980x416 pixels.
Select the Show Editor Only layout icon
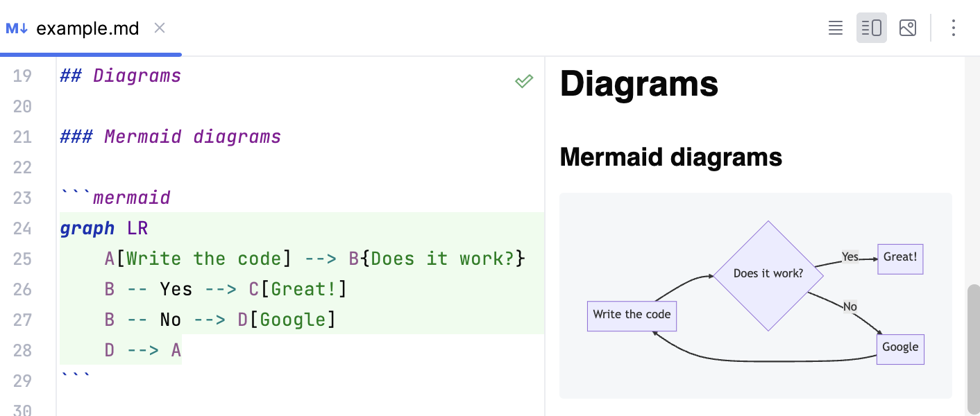(x=835, y=28)
